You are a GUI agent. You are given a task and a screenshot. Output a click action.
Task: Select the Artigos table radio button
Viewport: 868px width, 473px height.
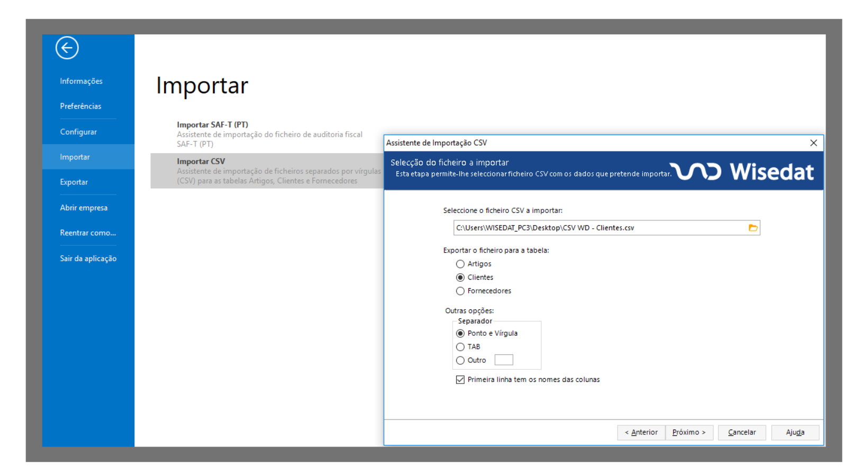click(x=460, y=264)
